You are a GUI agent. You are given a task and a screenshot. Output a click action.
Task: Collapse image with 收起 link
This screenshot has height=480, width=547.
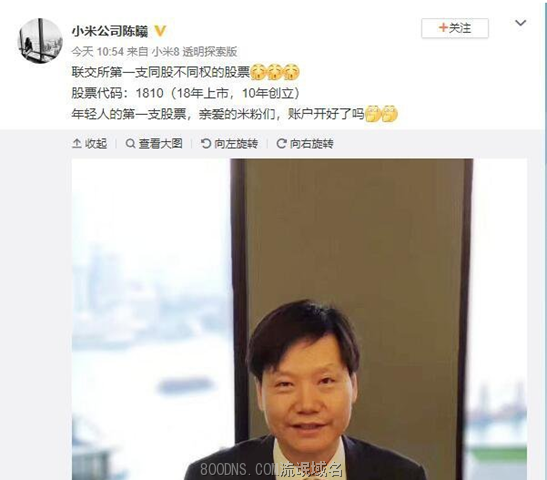[90, 143]
